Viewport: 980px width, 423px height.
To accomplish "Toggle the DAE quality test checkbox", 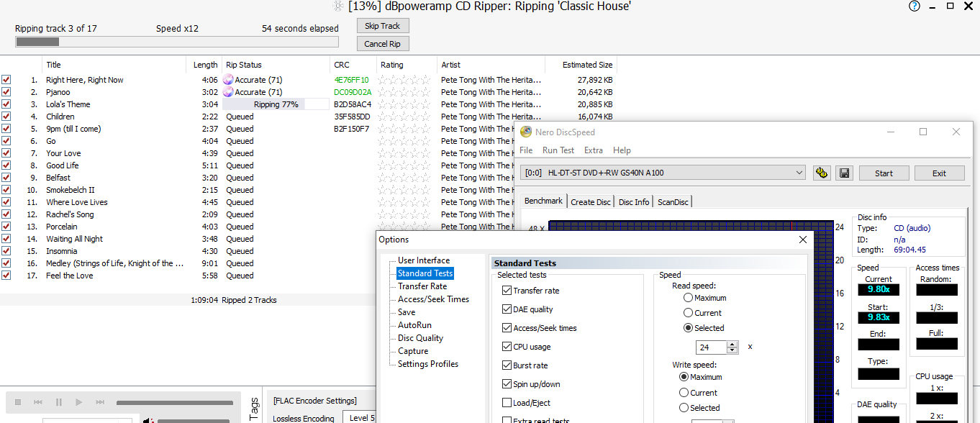I will (507, 309).
